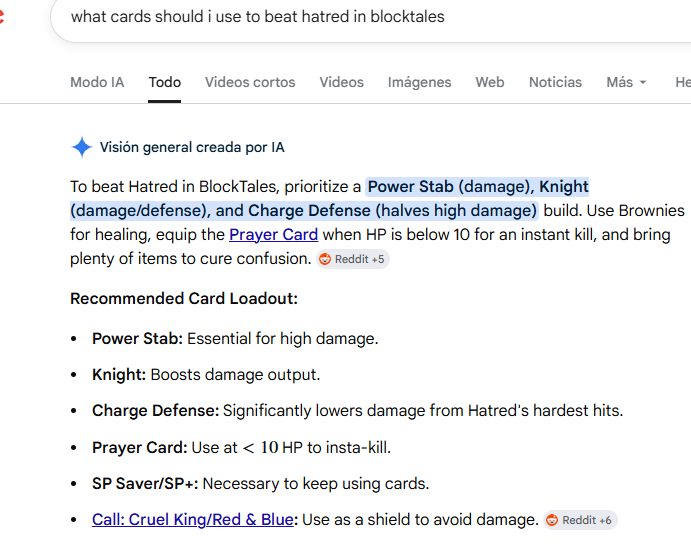
Task: Select the Todo results tab
Action: click(x=165, y=82)
